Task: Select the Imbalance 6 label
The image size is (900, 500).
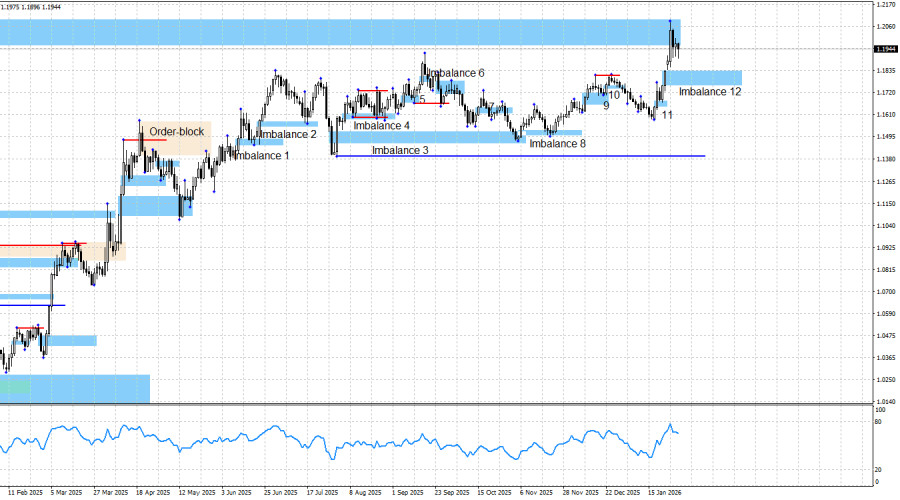Action: (458, 74)
